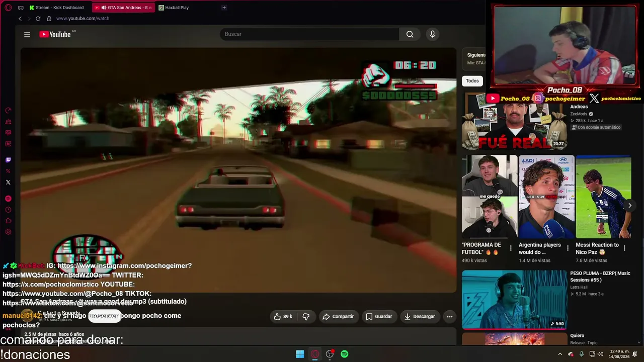
Task: Open the Opera sidebar history clock icon
Action: point(8,210)
